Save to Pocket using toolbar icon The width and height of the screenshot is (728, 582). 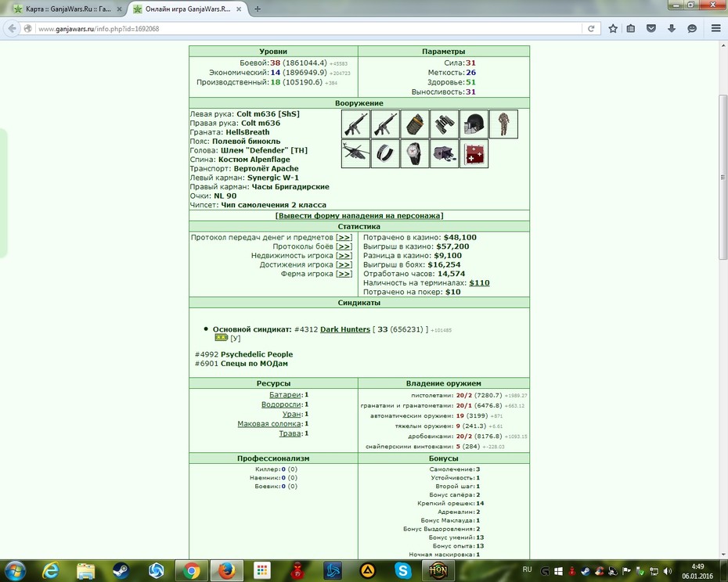[x=651, y=29]
